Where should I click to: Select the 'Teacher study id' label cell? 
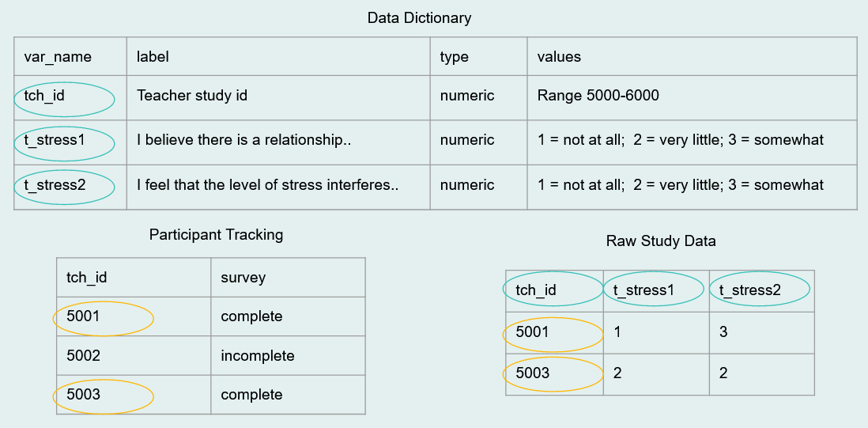point(278,97)
